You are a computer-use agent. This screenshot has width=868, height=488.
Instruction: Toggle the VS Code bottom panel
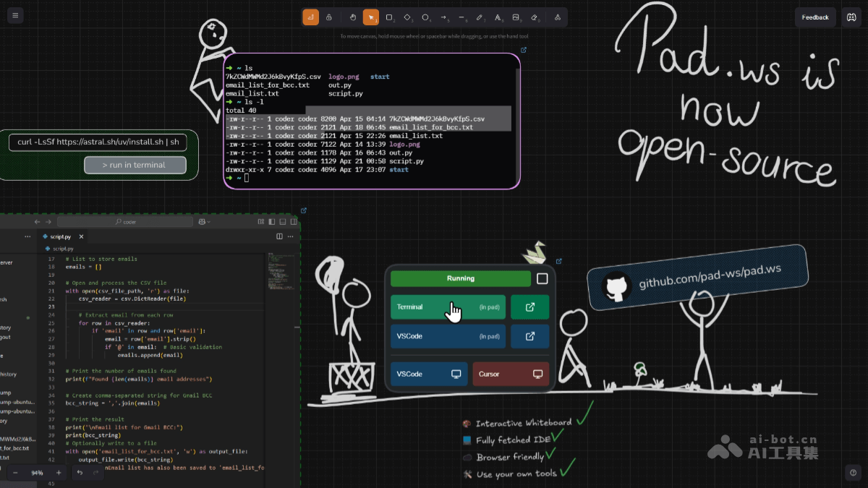coord(281,222)
